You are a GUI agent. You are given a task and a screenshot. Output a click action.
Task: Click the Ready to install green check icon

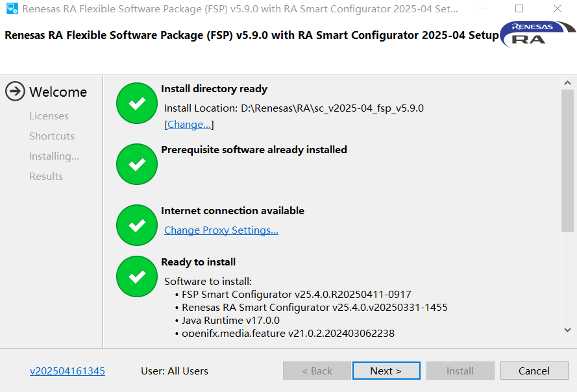pyautogui.click(x=137, y=277)
